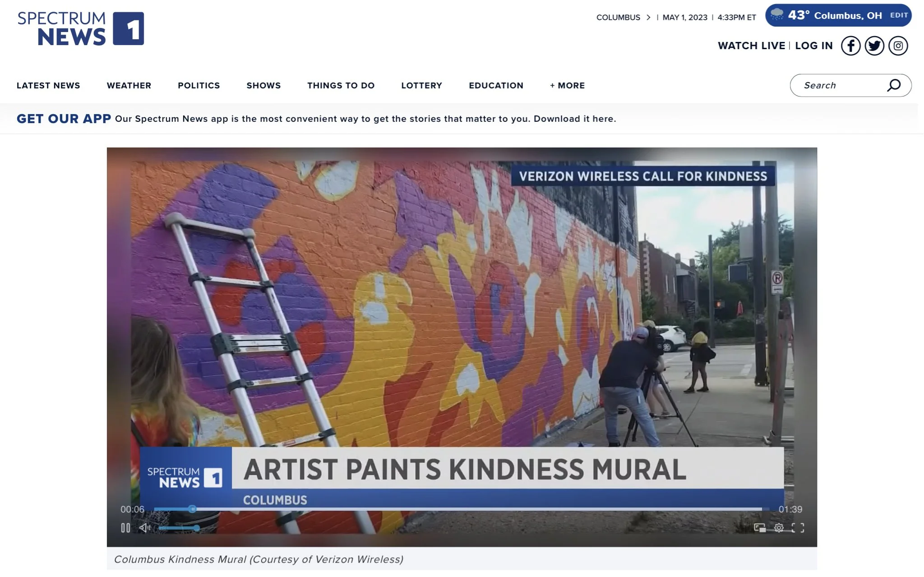Open the Instagram social icon
The image size is (924, 577).
(898, 46)
